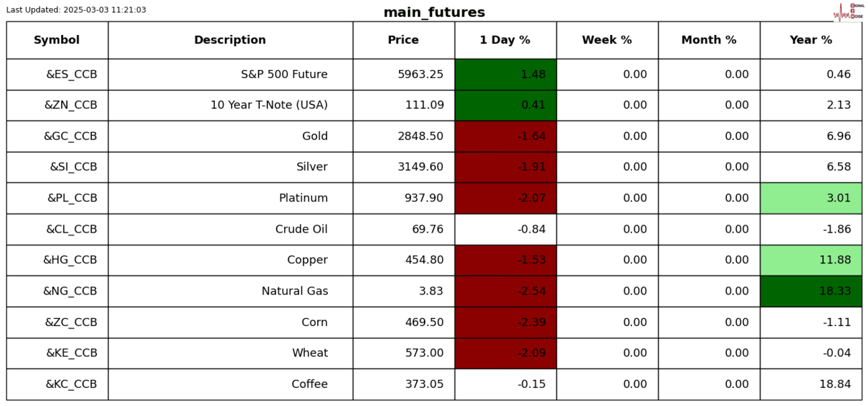The image size is (868, 406).
Task: Click the Signal 2 Noise logo icon
Action: (849, 11)
